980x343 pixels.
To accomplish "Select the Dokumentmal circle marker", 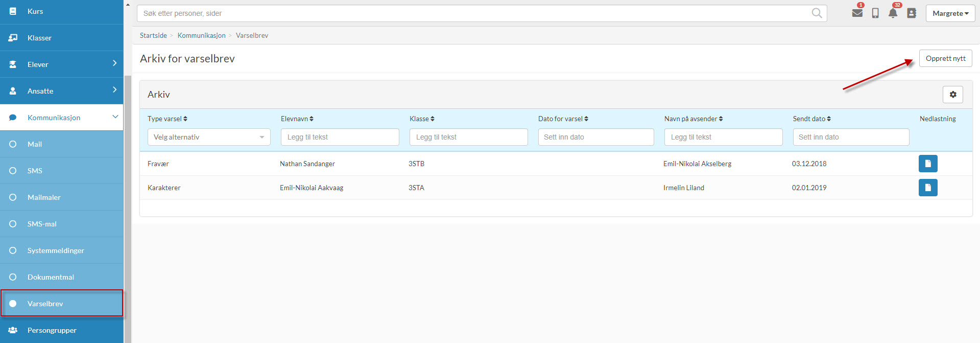I will point(13,277).
